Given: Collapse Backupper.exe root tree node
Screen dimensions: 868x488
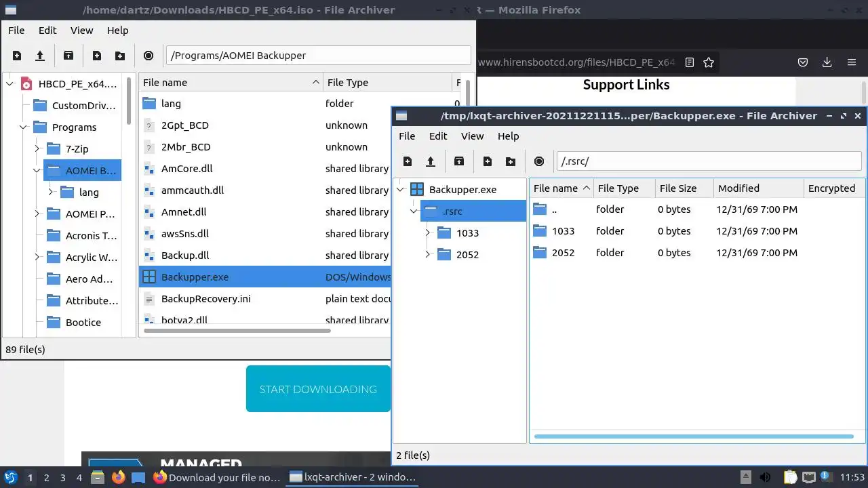Looking at the screenshot, I should pos(401,190).
